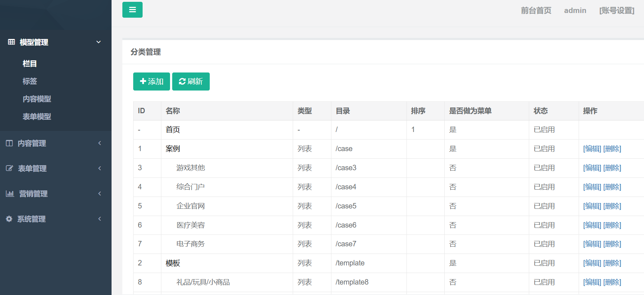Select 内容管理 in the sidebar
The width and height of the screenshot is (644, 295).
32,143
